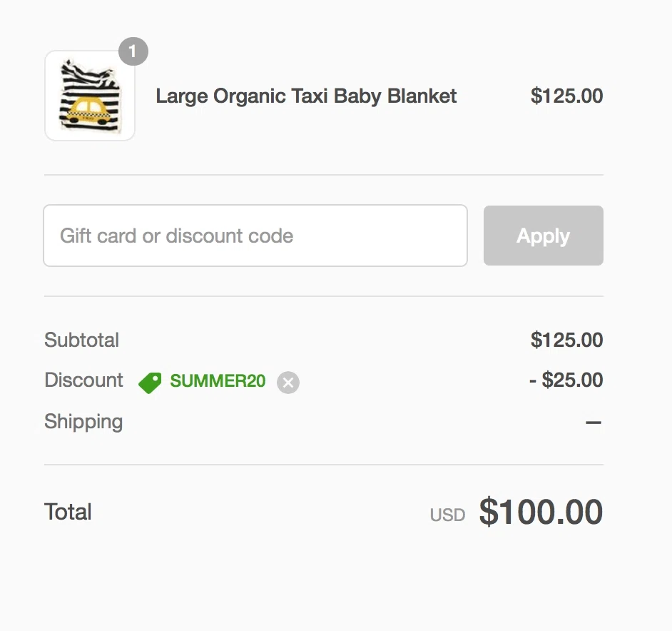This screenshot has height=631, width=672.
Task: Click the Discount label
Action: pyautogui.click(x=83, y=380)
